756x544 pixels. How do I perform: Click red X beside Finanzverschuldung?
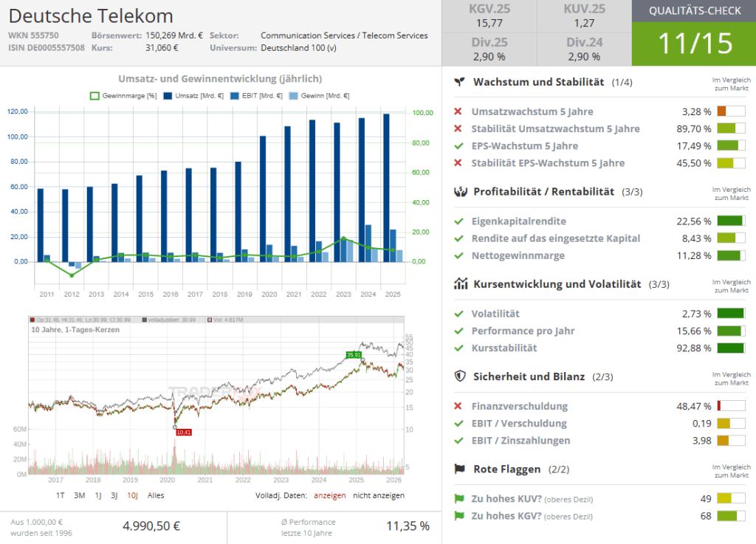point(458,406)
